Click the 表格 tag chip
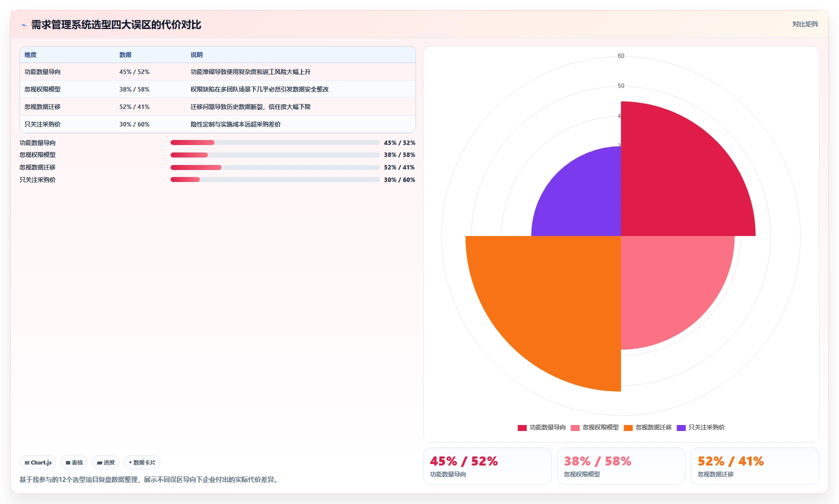Viewport: 839px width, 504px height. click(x=74, y=462)
